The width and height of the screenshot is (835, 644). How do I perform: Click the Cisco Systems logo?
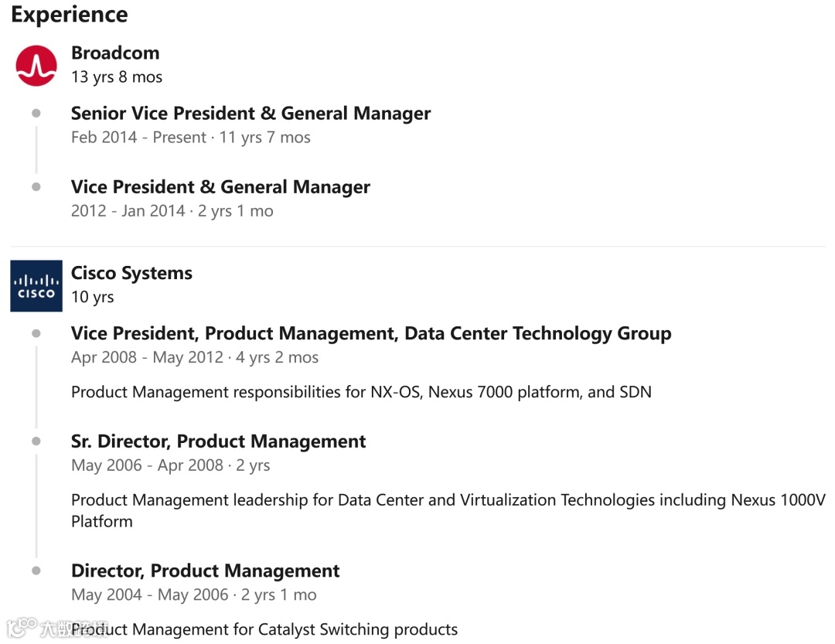coord(36,286)
